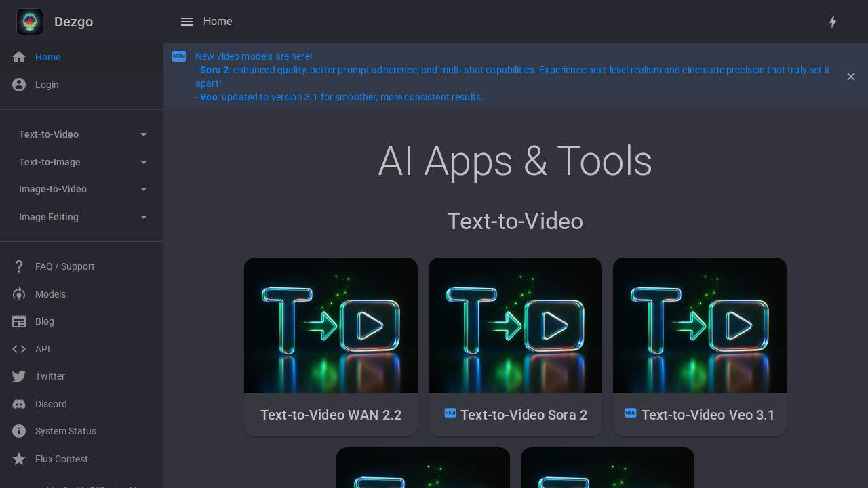Click the Login sidebar entry
The image size is (868, 488).
(x=47, y=85)
